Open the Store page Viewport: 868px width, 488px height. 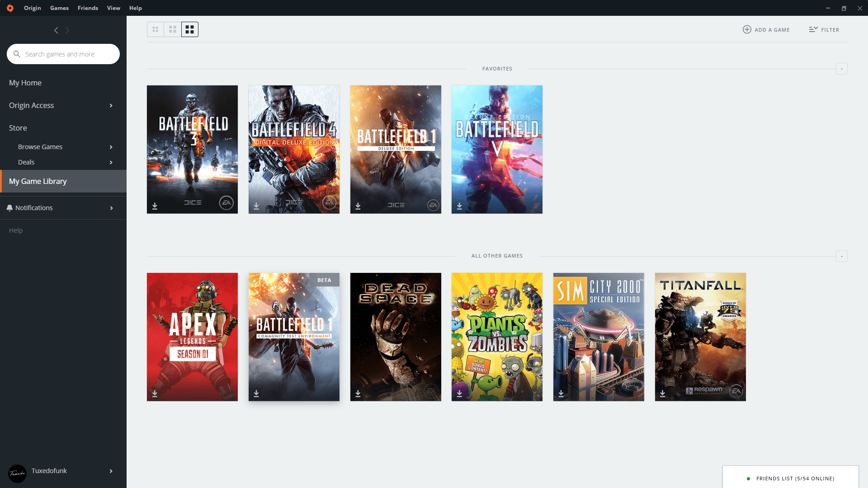[18, 128]
